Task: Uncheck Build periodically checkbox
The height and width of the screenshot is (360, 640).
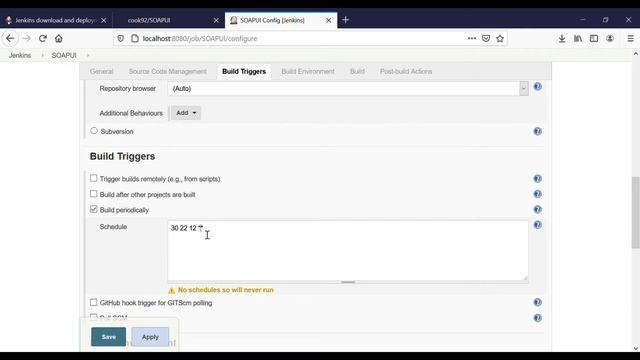Action: (93, 209)
